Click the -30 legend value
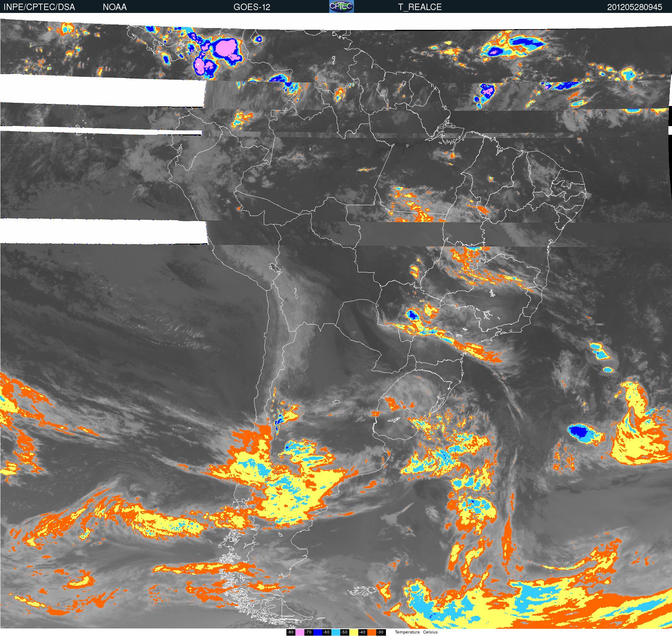Image resolution: width=672 pixels, height=636 pixels. coord(381,632)
